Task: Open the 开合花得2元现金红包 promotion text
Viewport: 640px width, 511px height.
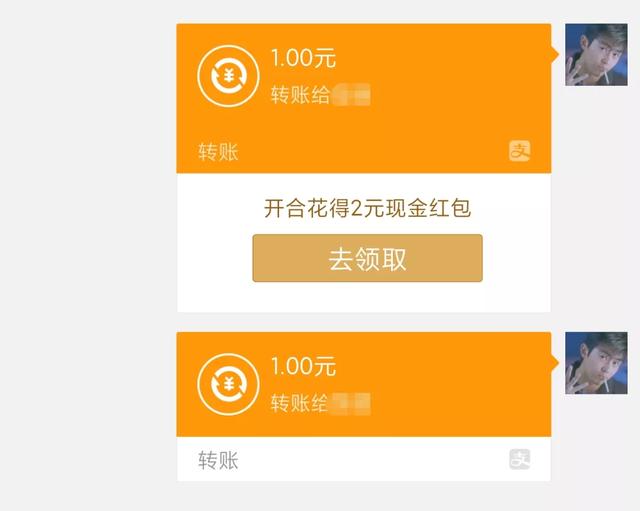Action: [367, 208]
